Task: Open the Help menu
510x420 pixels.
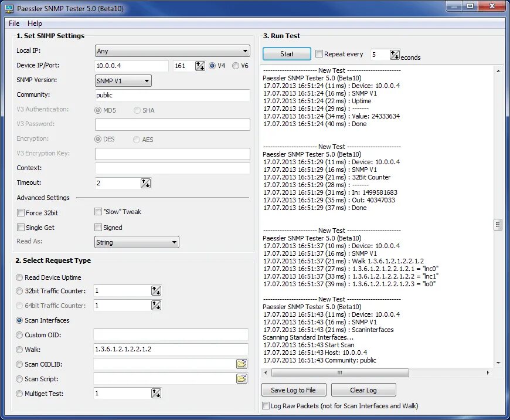Action: click(x=35, y=23)
